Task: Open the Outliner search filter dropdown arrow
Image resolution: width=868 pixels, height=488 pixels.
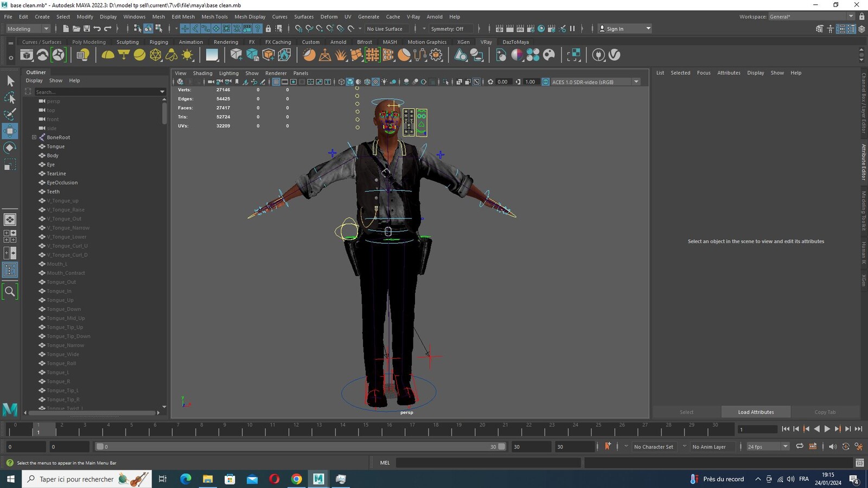Action: 162,92
